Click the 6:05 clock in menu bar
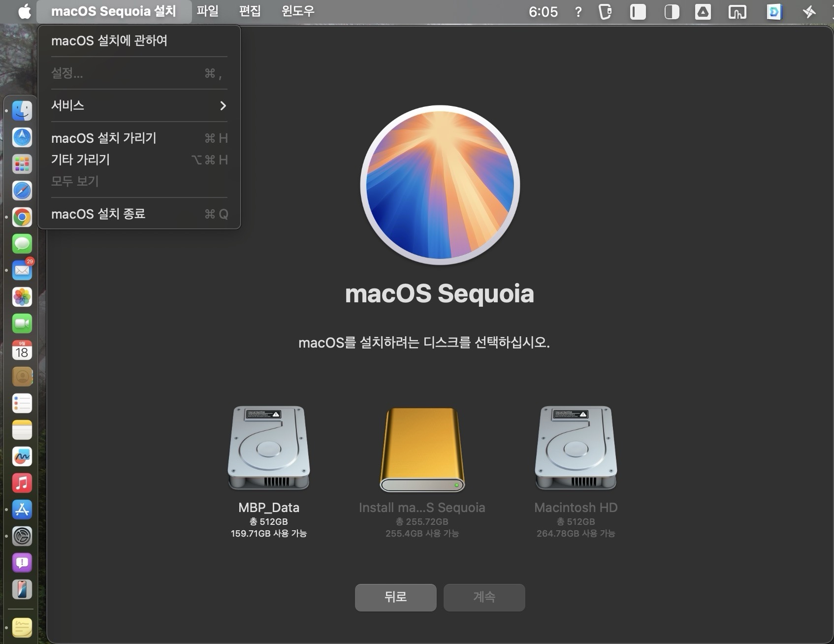This screenshot has height=644, width=834. [x=543, y=12]
